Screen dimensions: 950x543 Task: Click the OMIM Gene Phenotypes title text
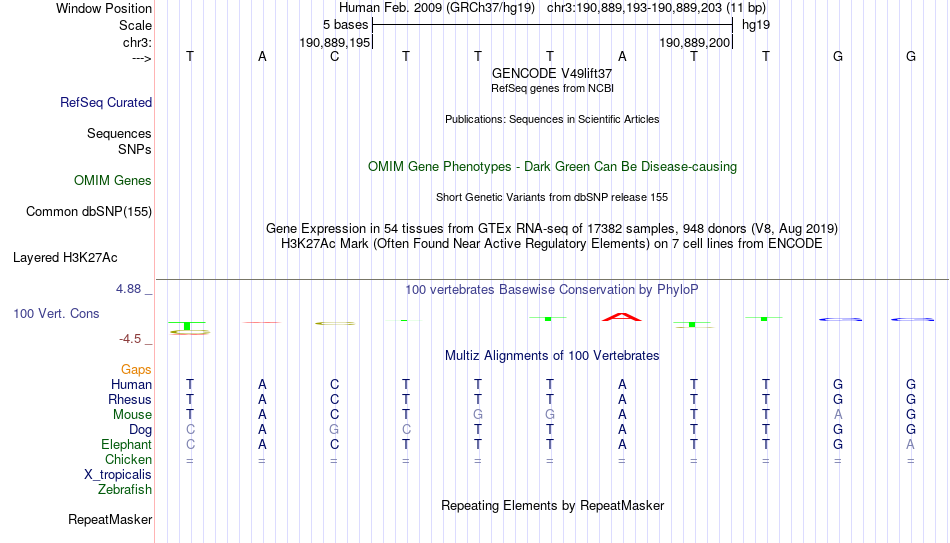point(552,167)
